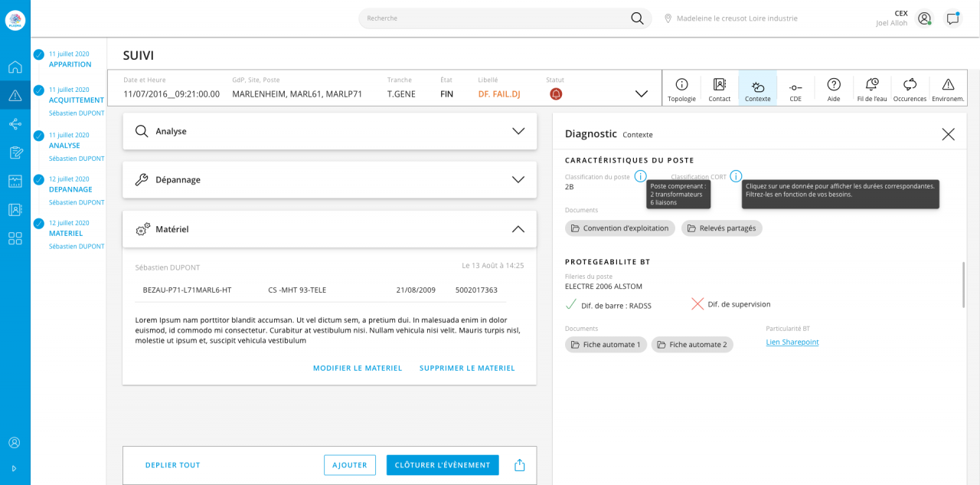This screenshot has width=980, height=485.
Task: Select the CDE tab
Action: point(795,88)
